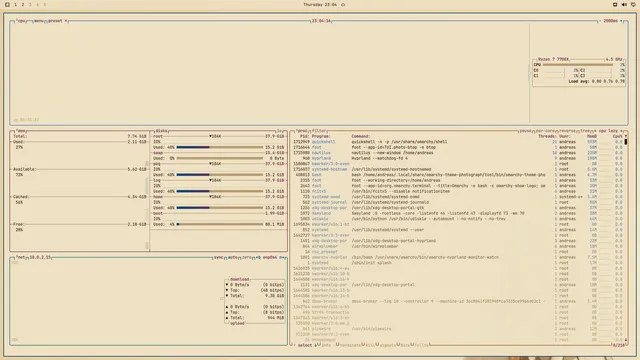Select the Hyprland --watchdog-fd process row
This screenshot has width=640, height=360.
458,158
